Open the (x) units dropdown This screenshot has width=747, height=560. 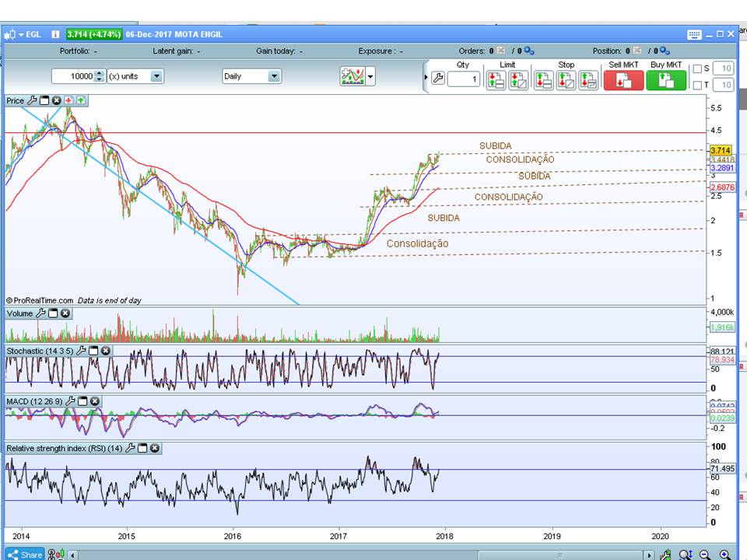click(x=156, y=76)
